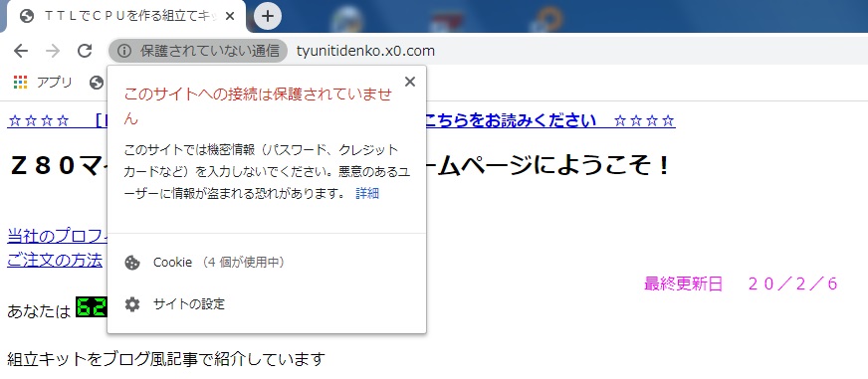Click the gear icon for site settings

click(132, 304)
